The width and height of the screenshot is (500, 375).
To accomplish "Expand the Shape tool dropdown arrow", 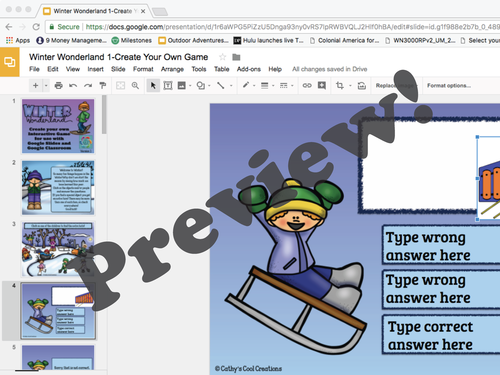I will (209, 86).
